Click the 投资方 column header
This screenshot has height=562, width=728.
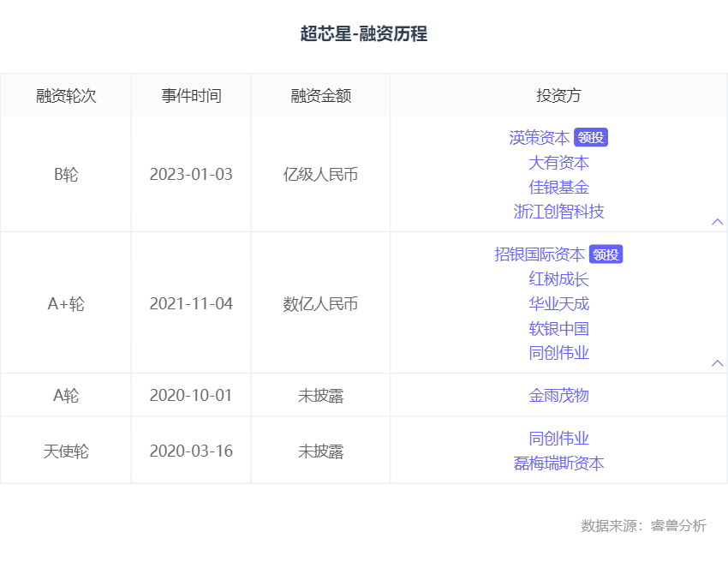click(x=558, y=95)
